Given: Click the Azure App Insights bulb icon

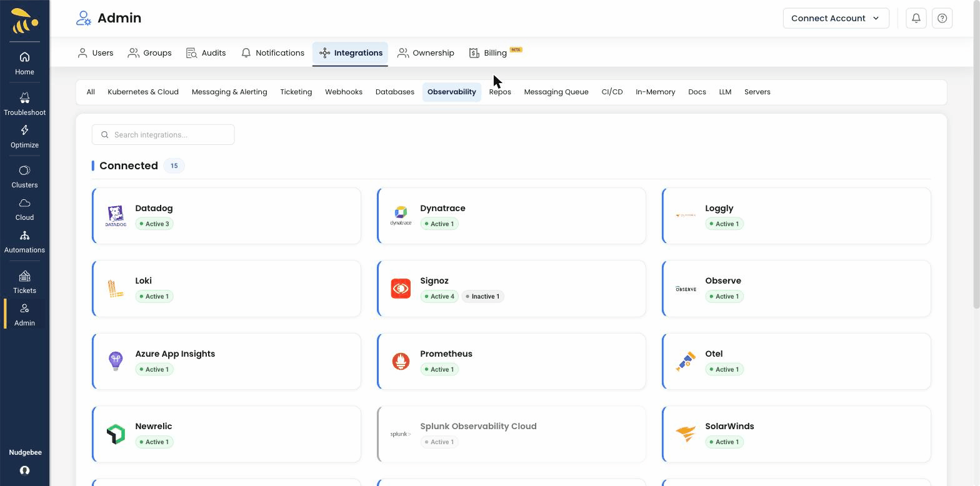Looking at the screenshot, I should tap(116, 361).
